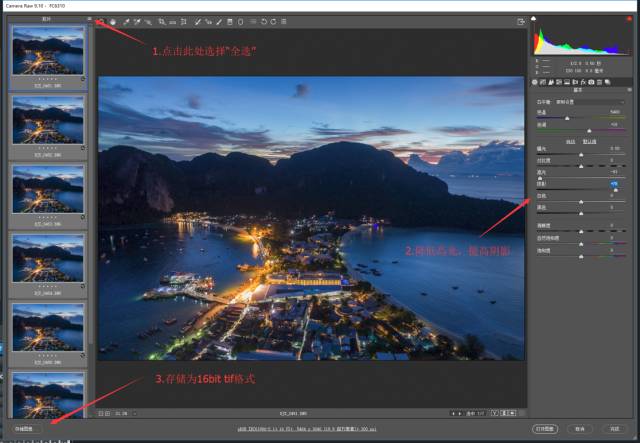Select the second thumbnail in the filmstrip
Image resolution: width=640 pixels, height=443 pixels.
[x=48, y=118]
